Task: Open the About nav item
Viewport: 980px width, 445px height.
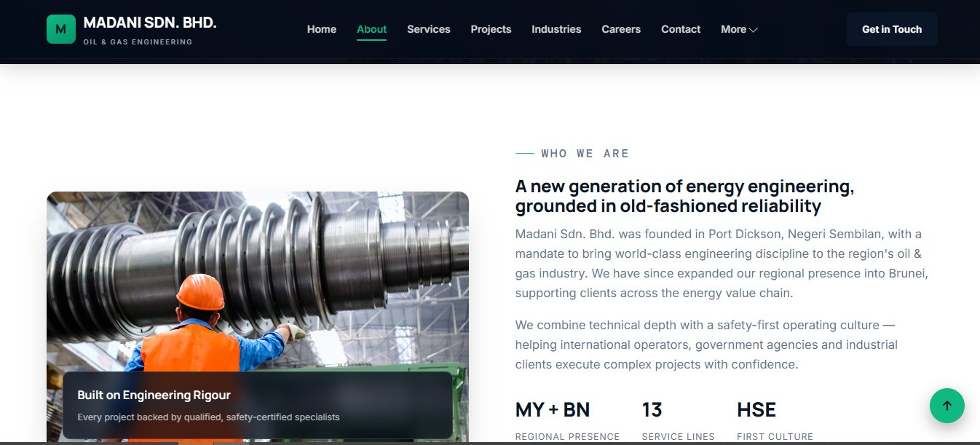Action: tap(371, 29)
